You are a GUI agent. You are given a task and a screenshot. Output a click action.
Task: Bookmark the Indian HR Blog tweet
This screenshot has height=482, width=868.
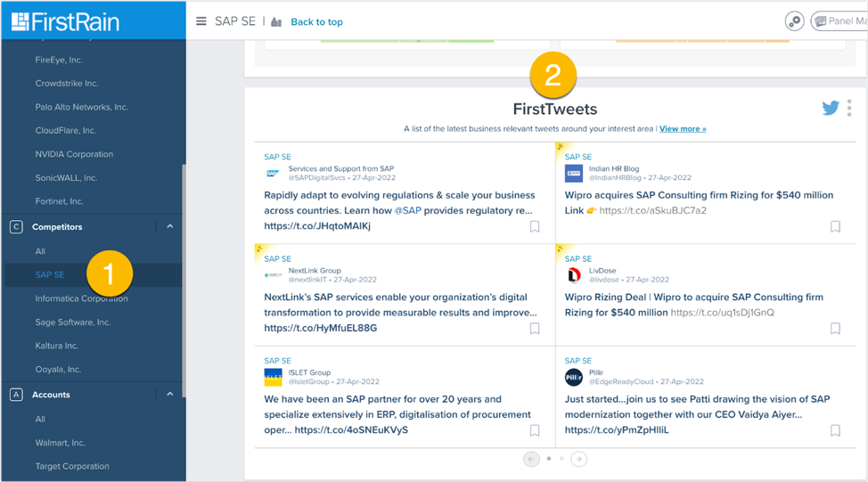[x=835, y=226]
